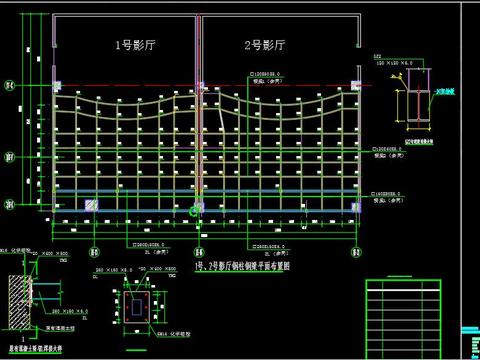Select the hatched concrete wall in left detail
The image size is (480, 360).
[x=19, y=302]
